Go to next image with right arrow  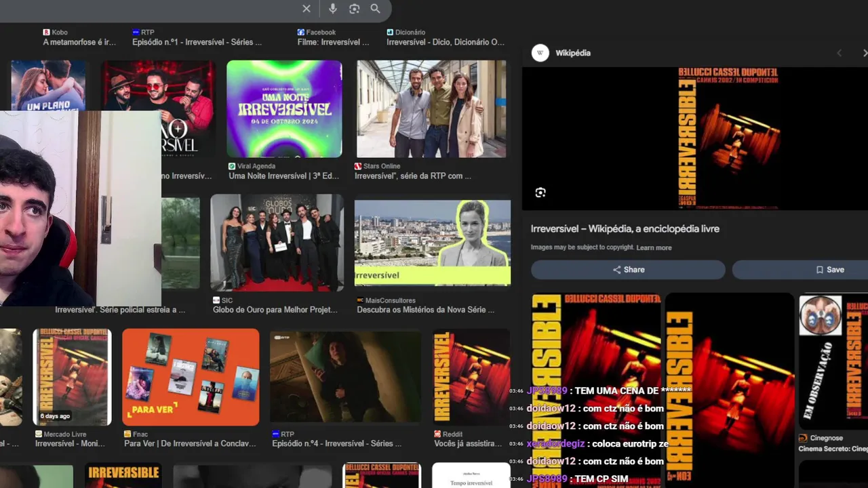coord(864,53)
